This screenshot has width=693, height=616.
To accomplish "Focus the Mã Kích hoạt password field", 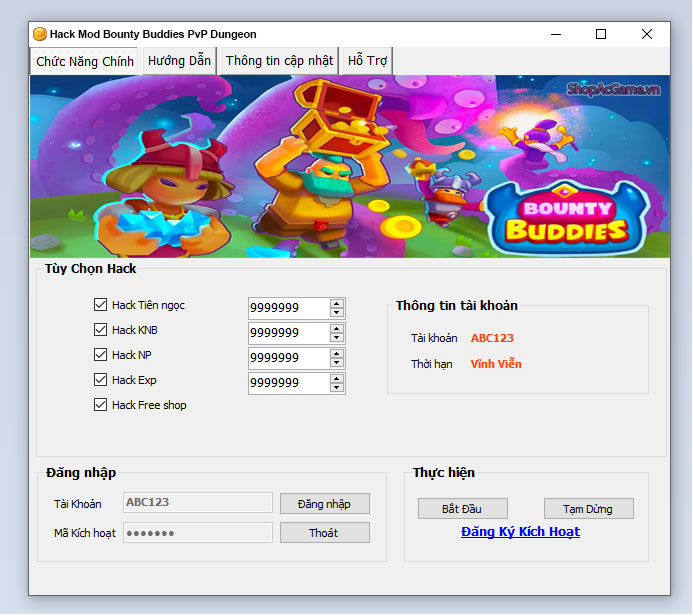I will point(198,533).
